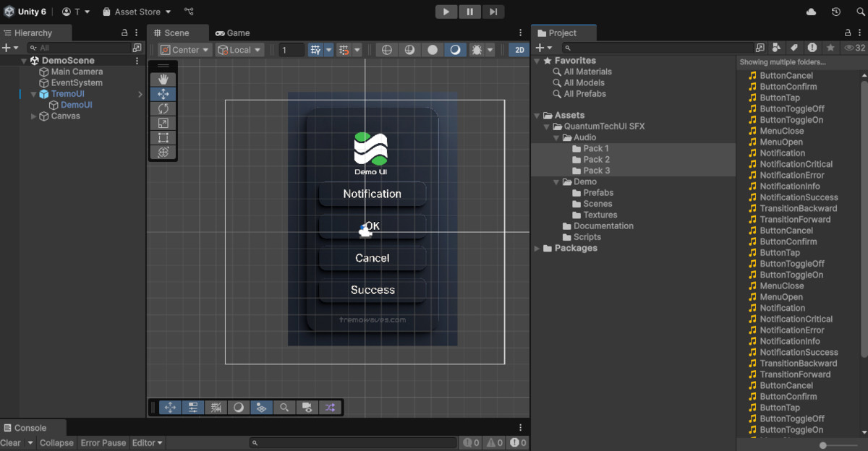Select the Scale tool
This screenshot has height=451, width=868.
(x=163, y=123)
